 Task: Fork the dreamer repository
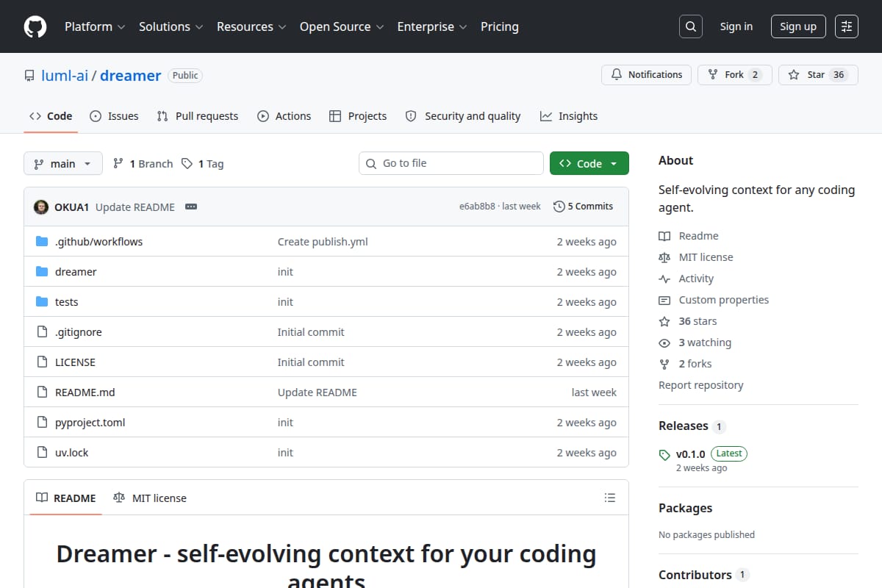click(x=734, y=75)
